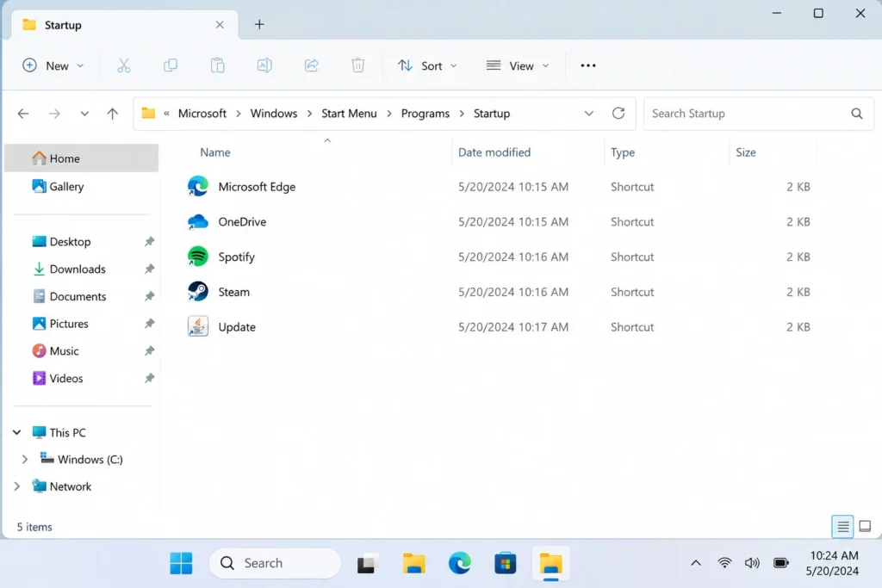Viewport: 882px width, 588px height.
Task: Sort by the Name column header
Action: (x=214, y=152)
